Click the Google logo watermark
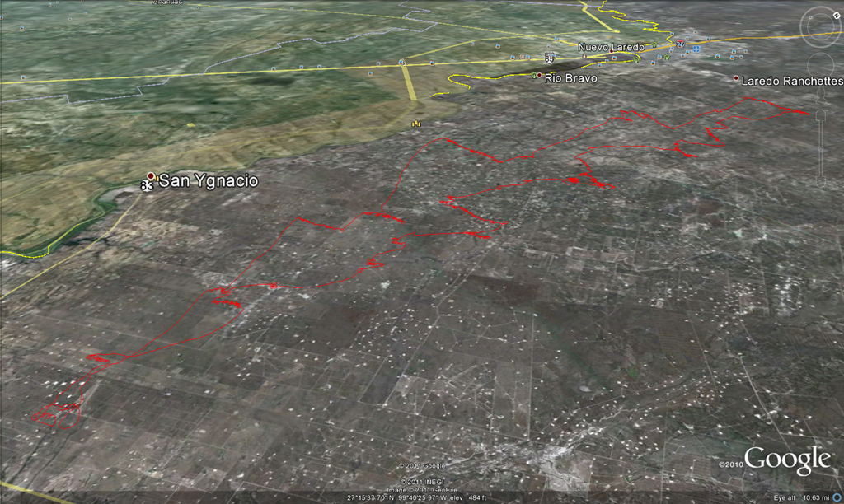Viewport: 844px width, 504px height. click(x=786, y=460)
